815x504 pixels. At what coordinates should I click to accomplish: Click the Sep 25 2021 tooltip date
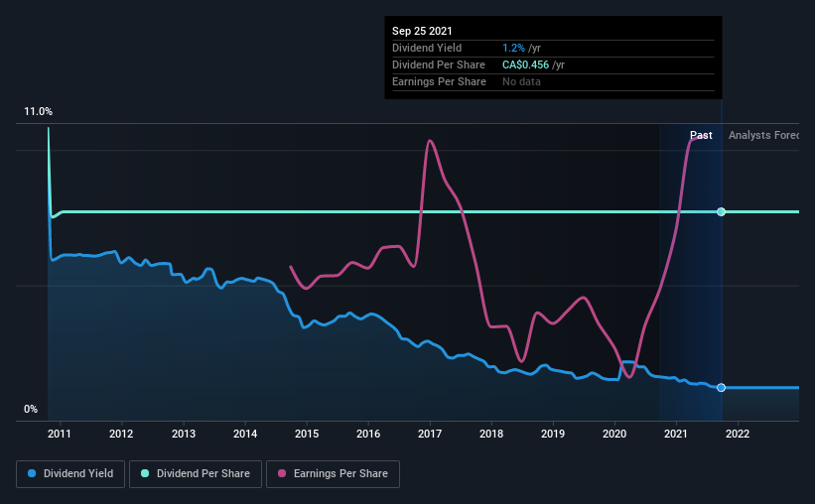pyautogui.click(x=422, y=31)
